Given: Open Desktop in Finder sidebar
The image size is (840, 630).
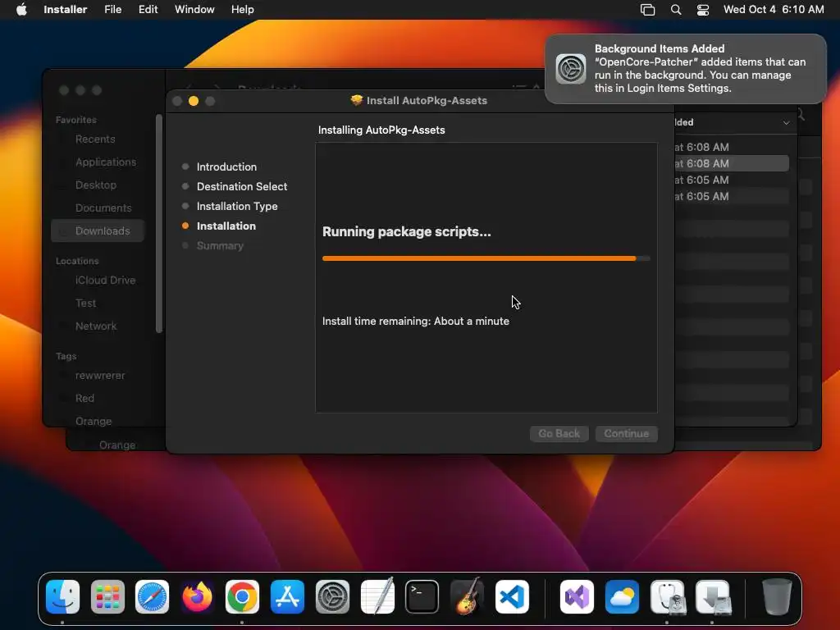Looking at the screenshot, I should [96, 185].
